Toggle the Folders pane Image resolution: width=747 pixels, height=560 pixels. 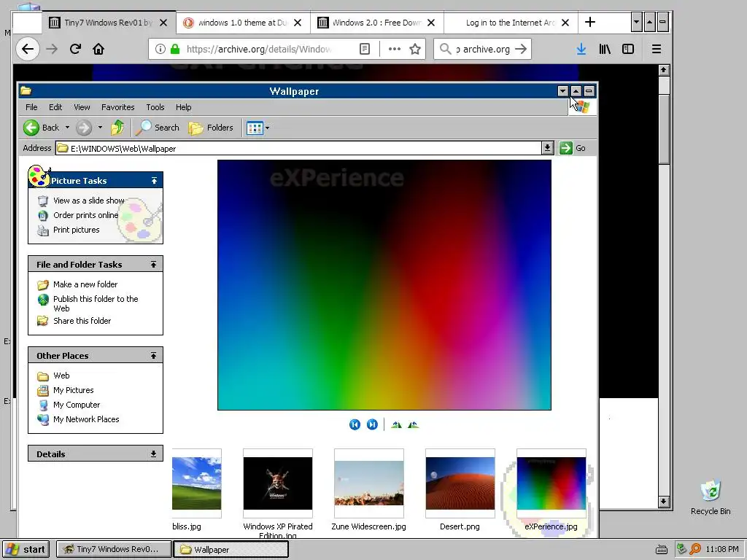click(x=211, y=128)
